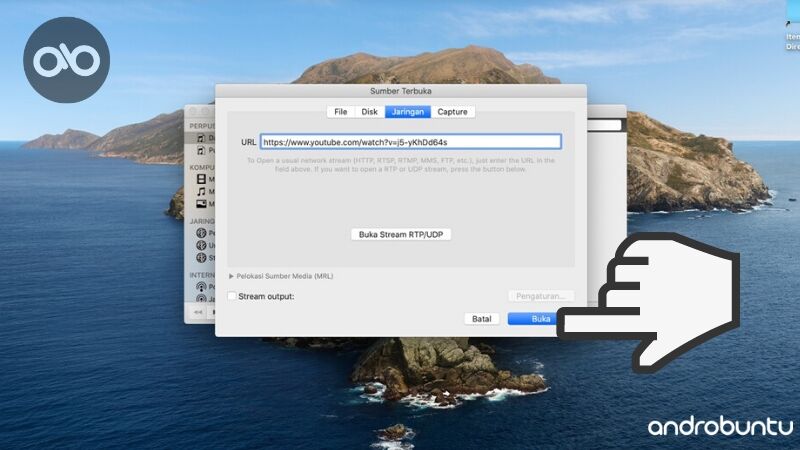Click the Buka Stream RTP/UDP button
The height and width of the screenshot is (450, 800).
(x=401, y=235)
